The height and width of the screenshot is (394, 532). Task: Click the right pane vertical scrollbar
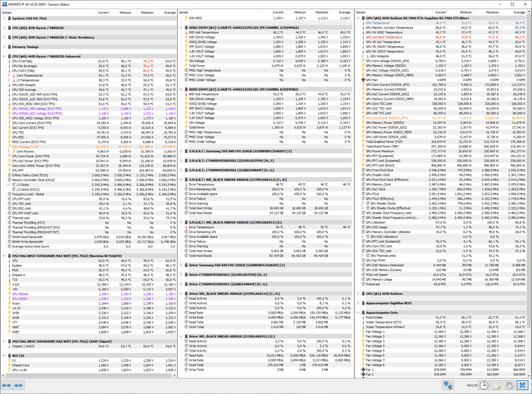pos(529,170)
